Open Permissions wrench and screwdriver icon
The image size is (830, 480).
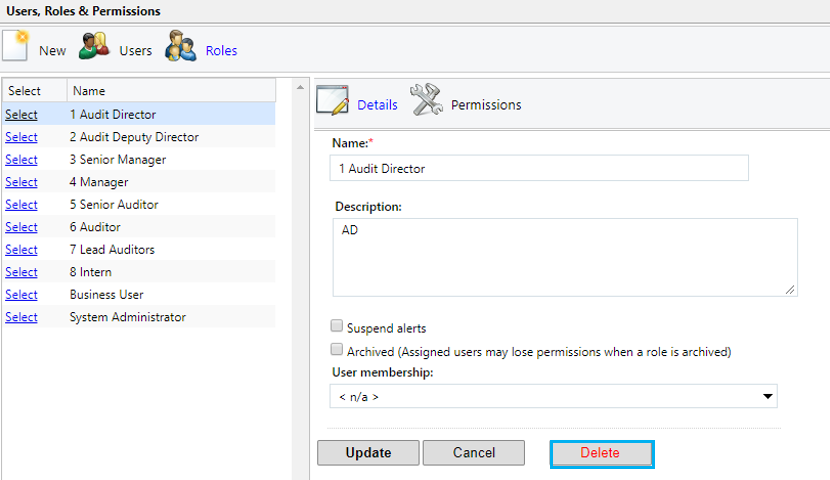(427, 102)
